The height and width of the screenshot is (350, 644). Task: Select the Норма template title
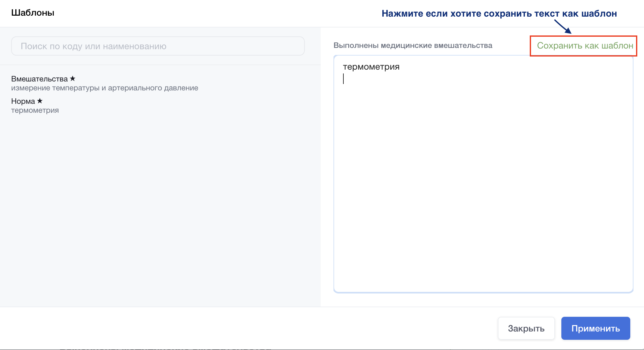coord(23,101)
